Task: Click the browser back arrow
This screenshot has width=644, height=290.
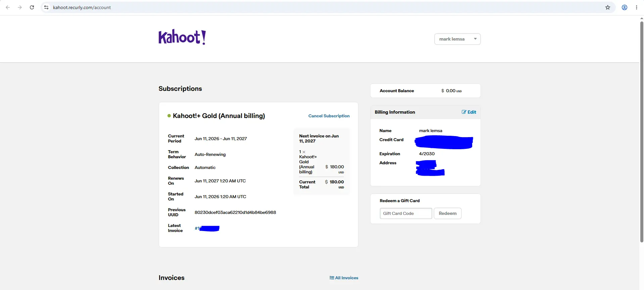Action: [x=8, y=7]
